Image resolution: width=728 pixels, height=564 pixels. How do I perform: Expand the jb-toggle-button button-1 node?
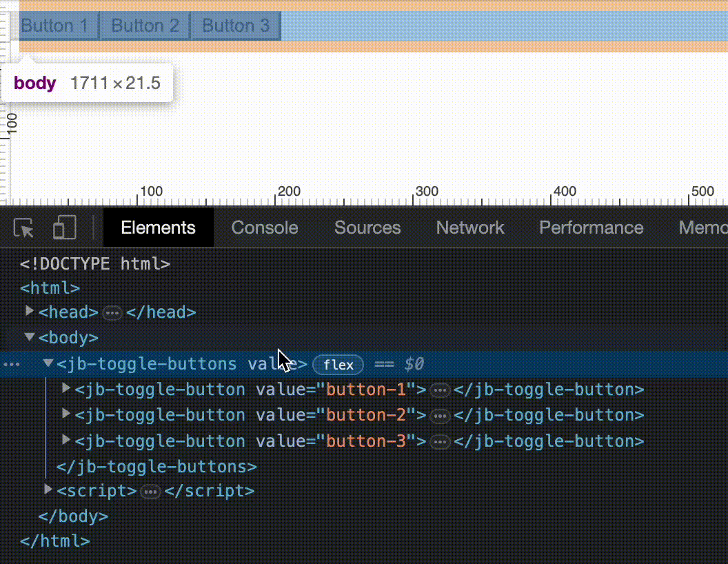(x=65, y=389)
